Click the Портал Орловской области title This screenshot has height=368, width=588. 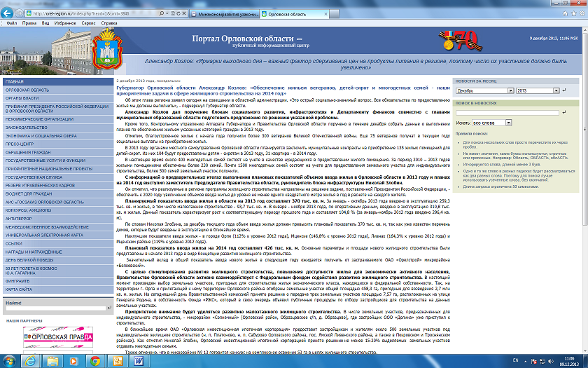click(246, 39)
